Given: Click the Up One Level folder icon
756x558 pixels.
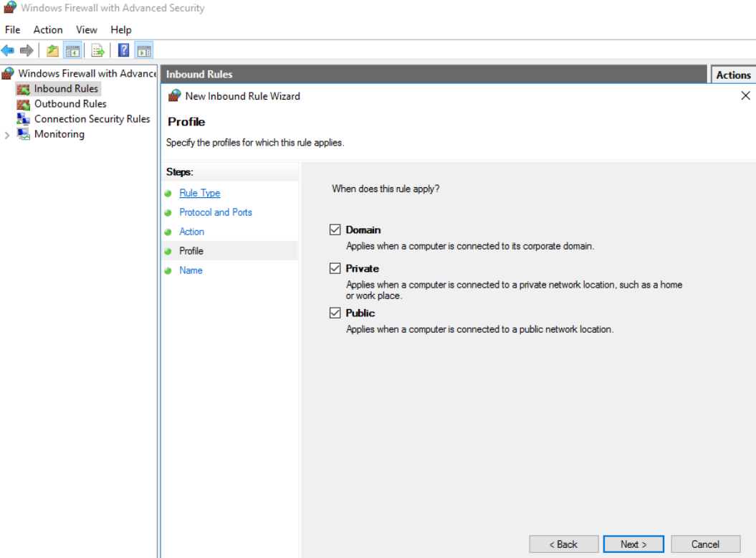Looking at the screenshot, I should [52, 50].
